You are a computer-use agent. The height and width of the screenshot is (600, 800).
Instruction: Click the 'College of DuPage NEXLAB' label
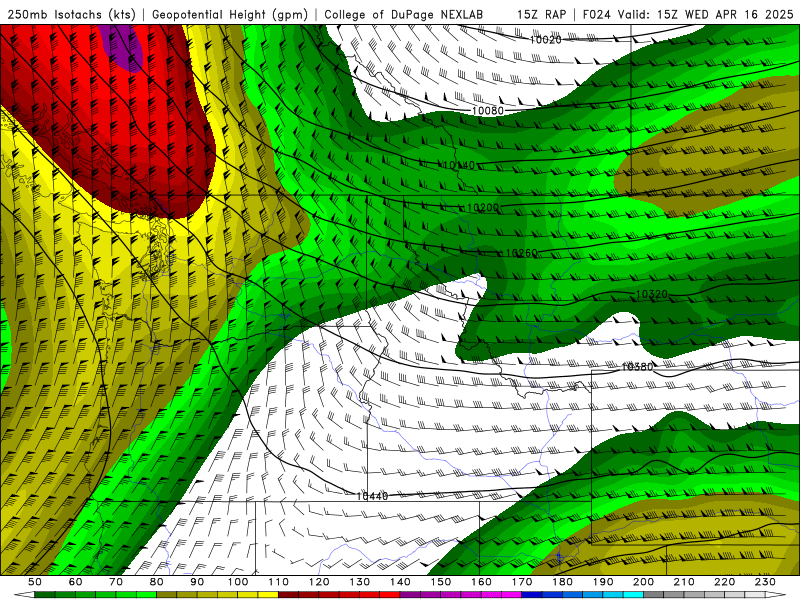coord(403,14)
